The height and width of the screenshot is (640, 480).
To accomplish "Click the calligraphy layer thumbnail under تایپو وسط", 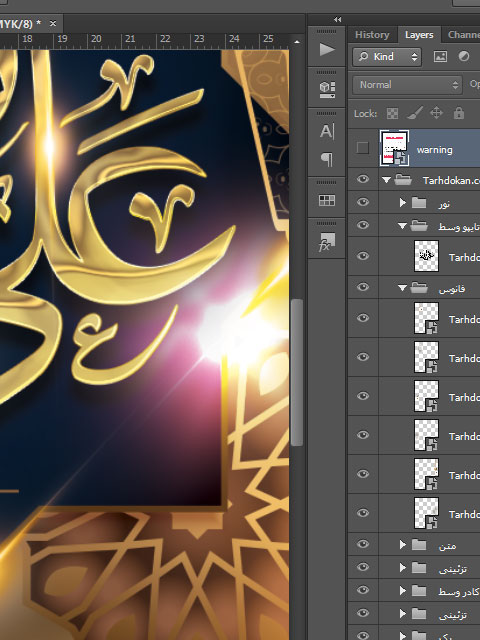I will coord(426,256).
